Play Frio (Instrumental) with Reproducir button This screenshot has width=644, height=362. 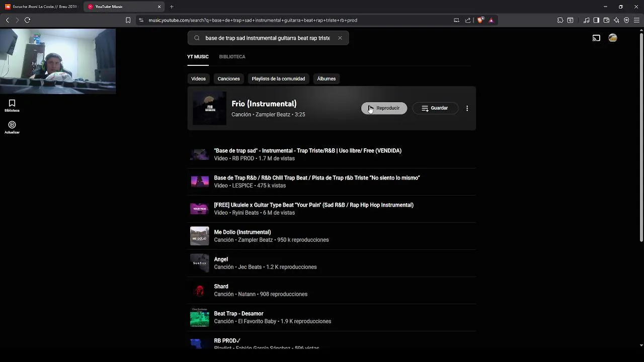pos(384,108)
